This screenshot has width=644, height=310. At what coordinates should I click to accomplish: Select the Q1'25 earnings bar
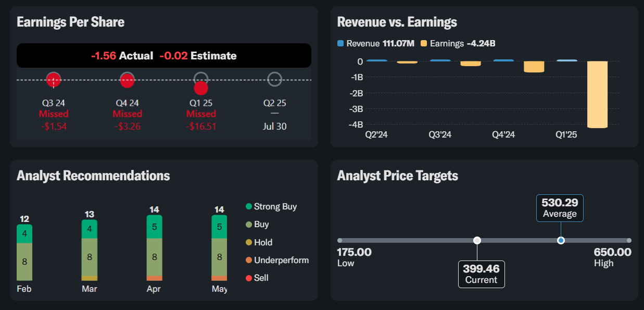(x=597, y=94)
